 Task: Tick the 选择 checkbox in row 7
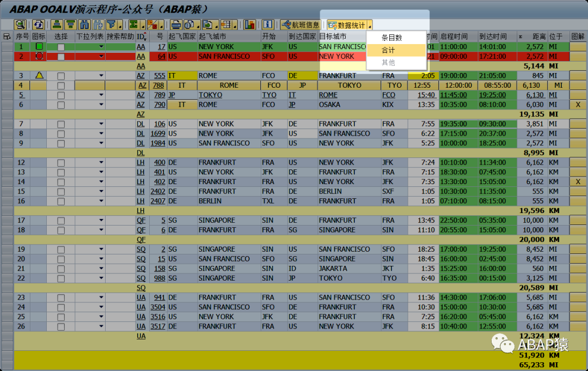[x=61, y=124]
